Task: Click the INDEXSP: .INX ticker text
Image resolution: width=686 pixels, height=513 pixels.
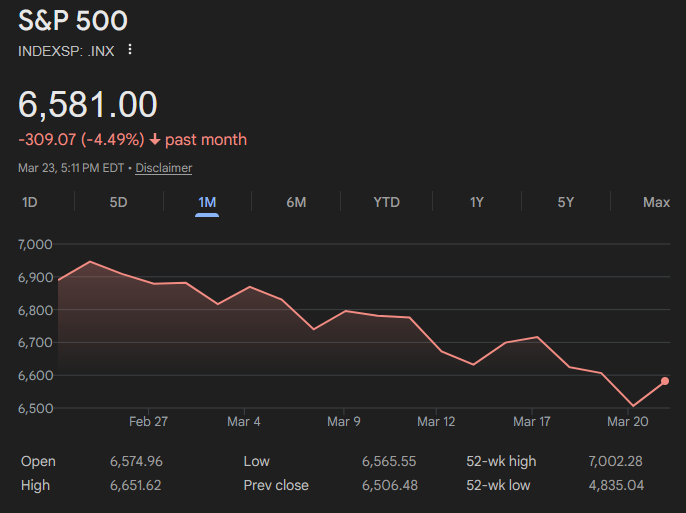Action: (65, 50)
